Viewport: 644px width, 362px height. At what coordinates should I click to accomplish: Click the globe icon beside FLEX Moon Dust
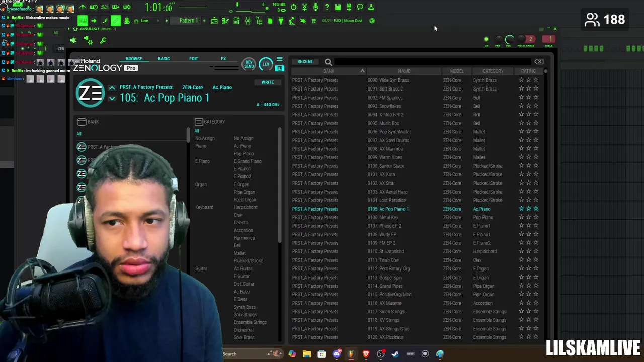pos(372,21)
